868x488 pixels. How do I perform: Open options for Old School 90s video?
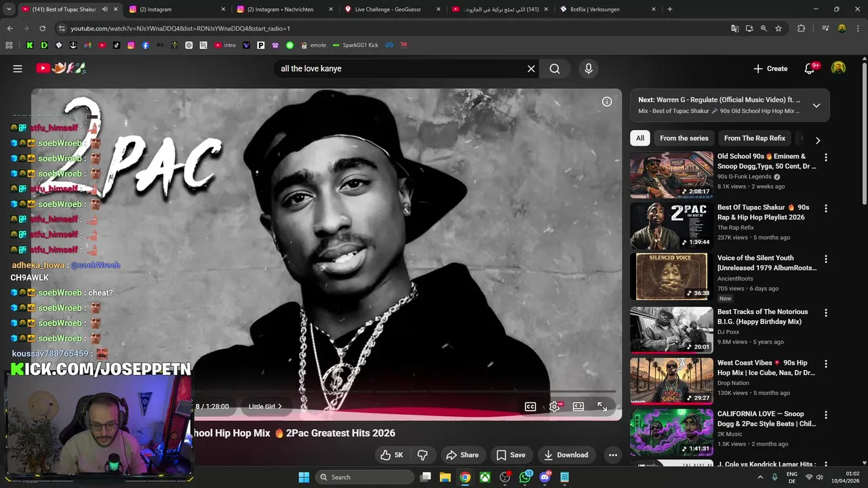tap(825, 157)
